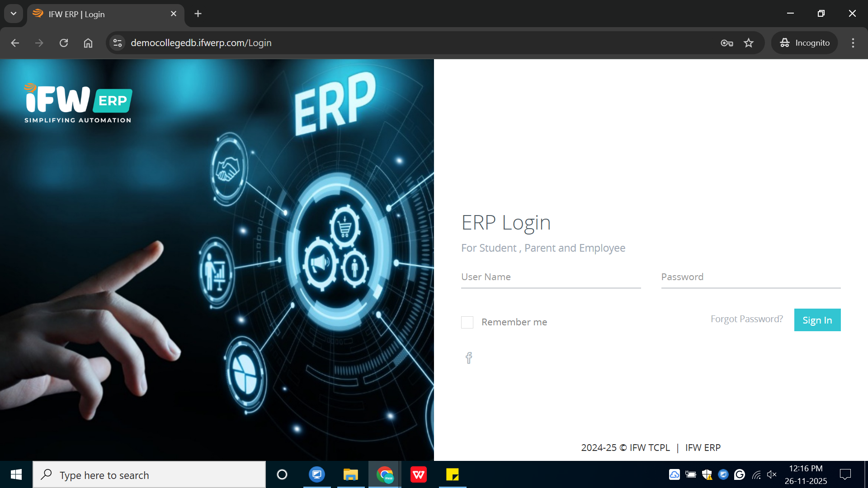Click the muted volume tray icon

772,474
